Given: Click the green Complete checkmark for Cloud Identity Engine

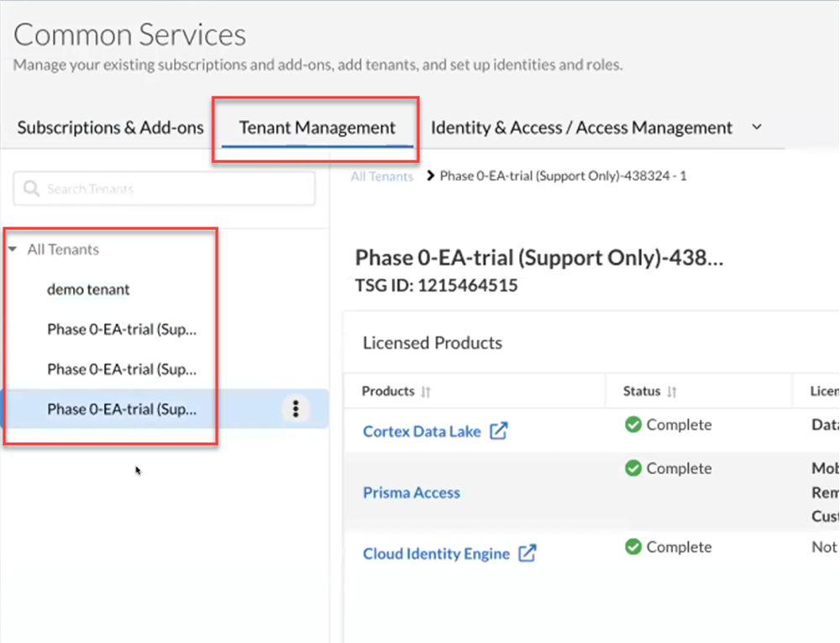Looking at the screenshot, I should (633, 547).
